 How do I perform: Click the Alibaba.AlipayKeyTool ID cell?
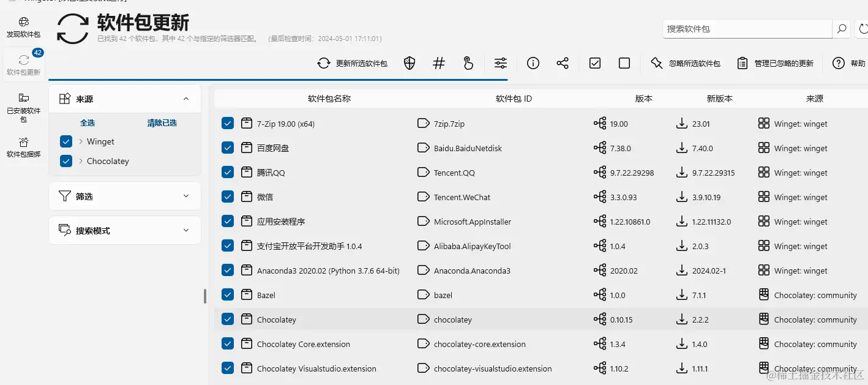[x=473, y=246]
